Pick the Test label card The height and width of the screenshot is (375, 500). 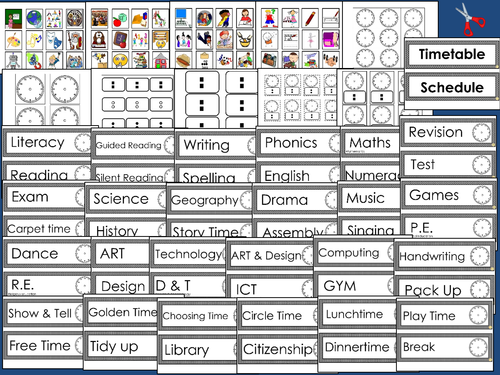pos(448,165)
